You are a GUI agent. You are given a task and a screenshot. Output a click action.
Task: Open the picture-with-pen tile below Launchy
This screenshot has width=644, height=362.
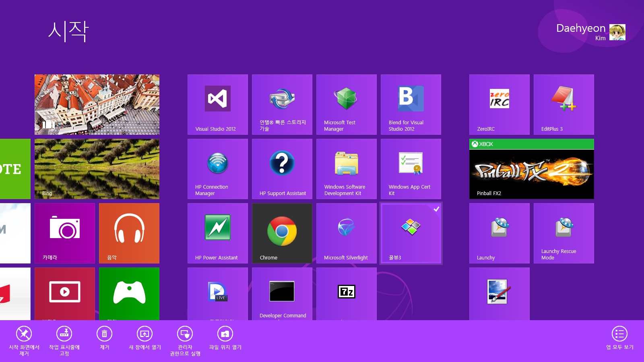[500, 294]
